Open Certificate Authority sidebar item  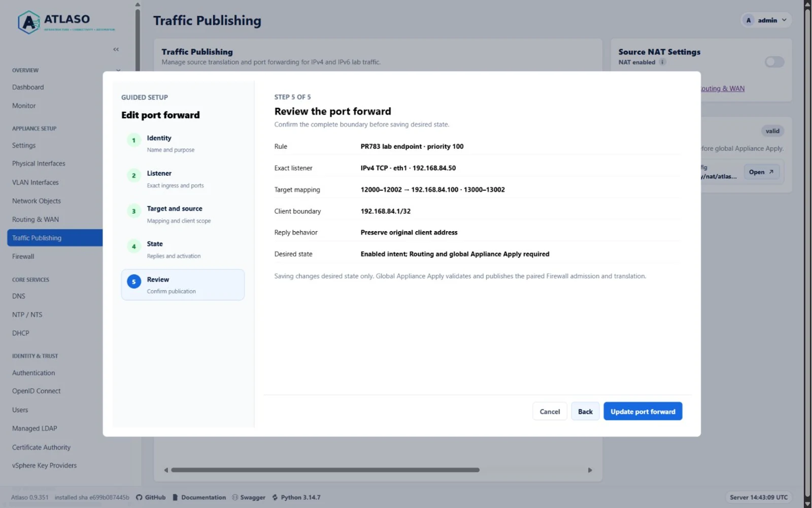tap(42, 447)
